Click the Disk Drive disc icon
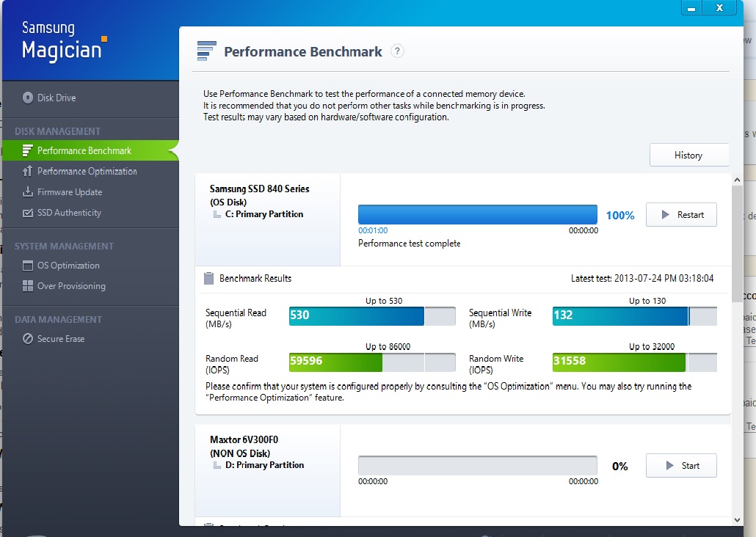756x537 pixels. point(27,98)
